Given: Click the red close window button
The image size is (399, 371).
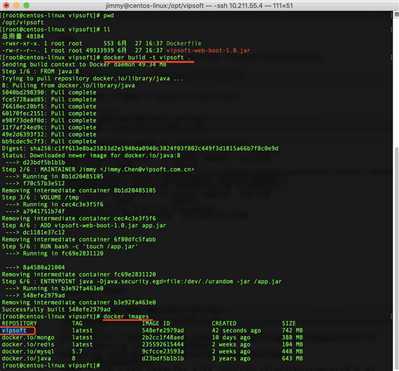Looking at the screenshot, I should 6,5.
